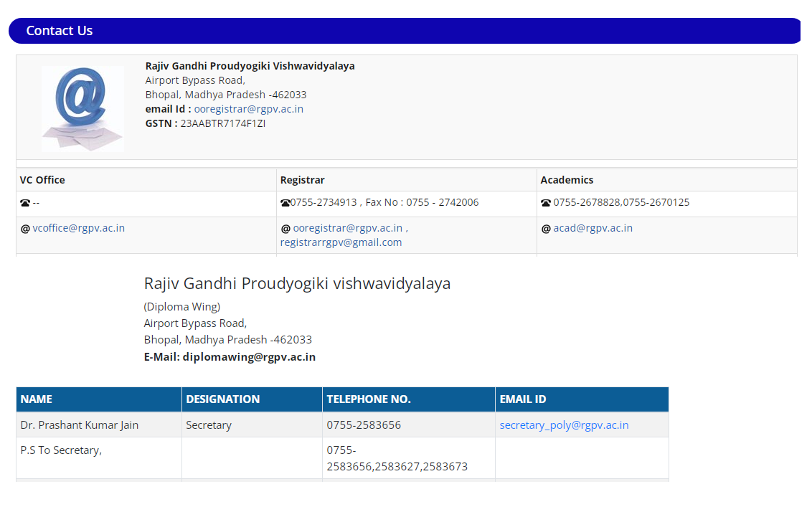Screen dimensions: 812x517
Task: Click the telephone icon in the Academics column
Action: coord(546,203)
